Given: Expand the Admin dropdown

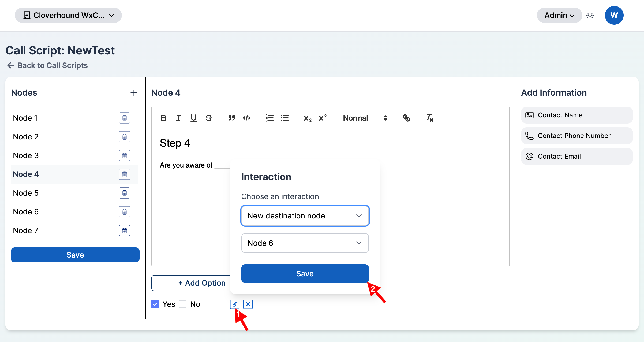Looking at the screenshot, I should [x=559, y=15].
